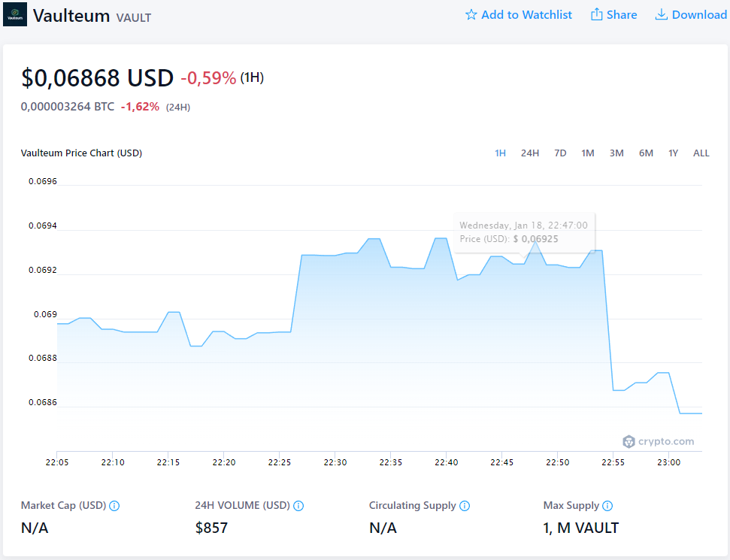Click the Circulating Supply N/A value
Viewport: 730px width, 560px height.
pyautogui.click(x=383, y=528)
